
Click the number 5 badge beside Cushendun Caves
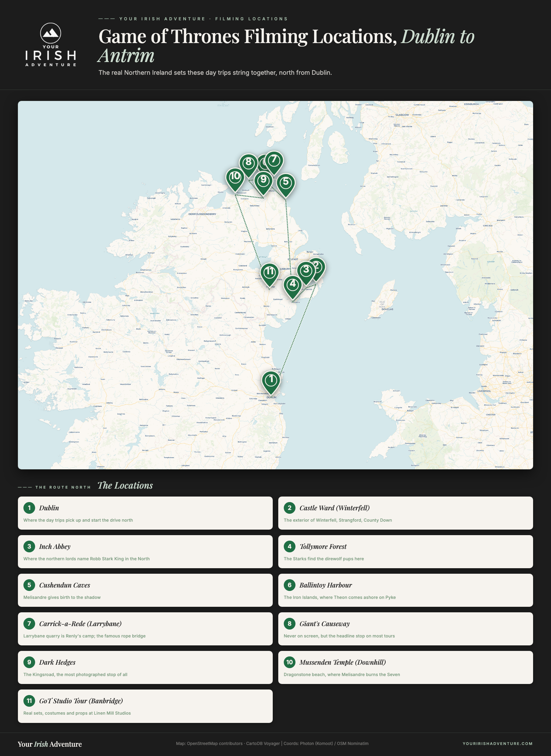(x=29, y=585)
